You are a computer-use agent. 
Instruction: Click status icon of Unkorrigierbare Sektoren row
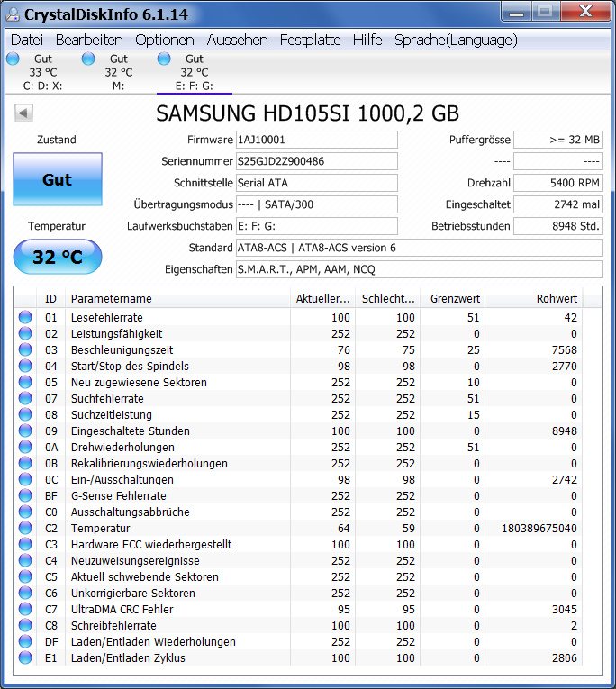point(25,593)
